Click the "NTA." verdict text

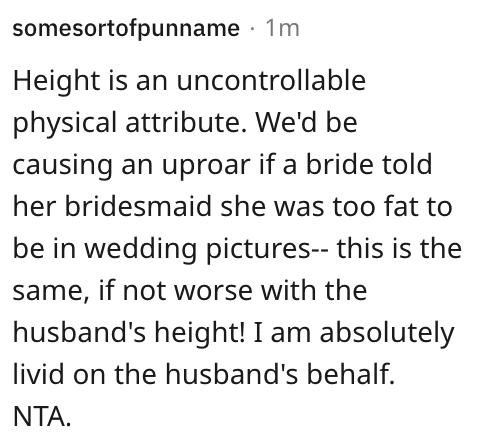click(42, 417)
